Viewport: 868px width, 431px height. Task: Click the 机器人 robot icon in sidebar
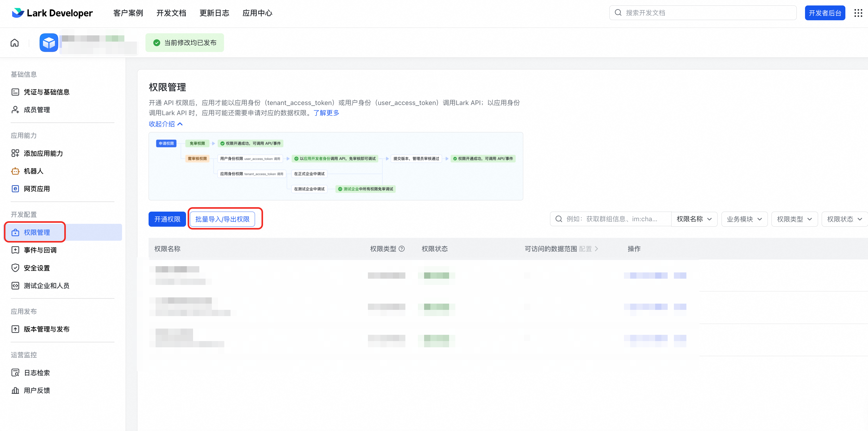(15, 171)
